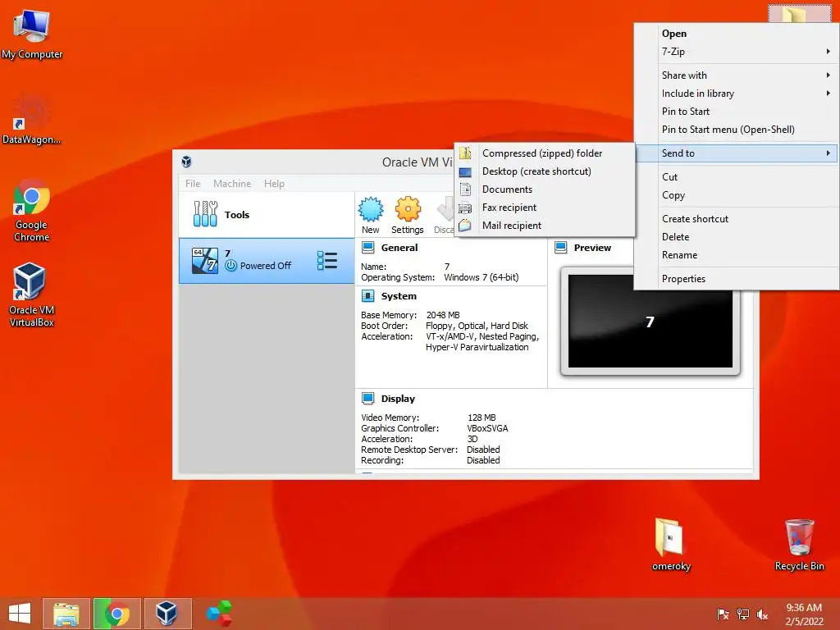Select Pin to Start

coord(736,112)
